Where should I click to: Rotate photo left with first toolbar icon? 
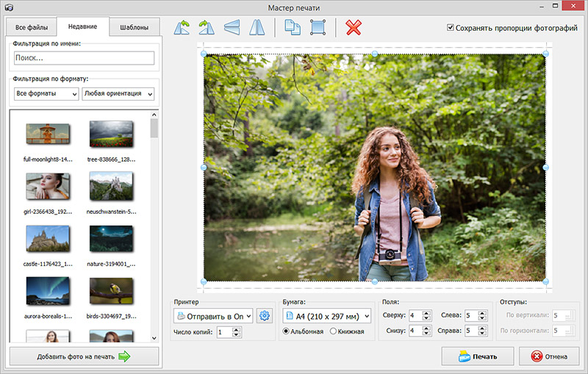(182, 28)
